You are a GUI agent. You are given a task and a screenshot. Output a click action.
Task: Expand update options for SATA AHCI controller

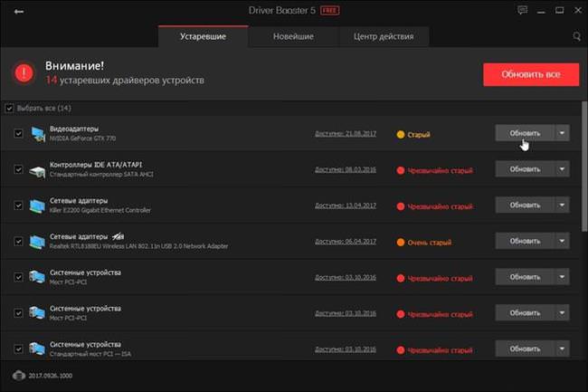tap(562, 169)
